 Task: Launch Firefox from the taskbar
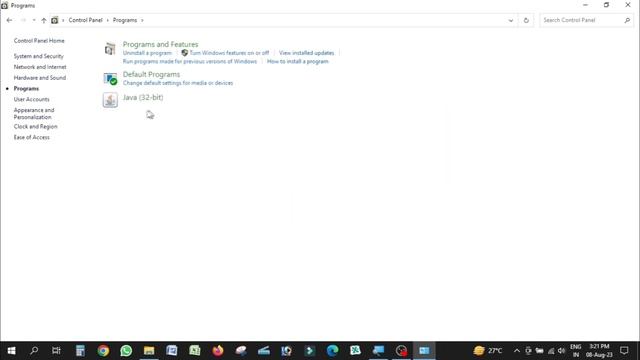(218, 351)
